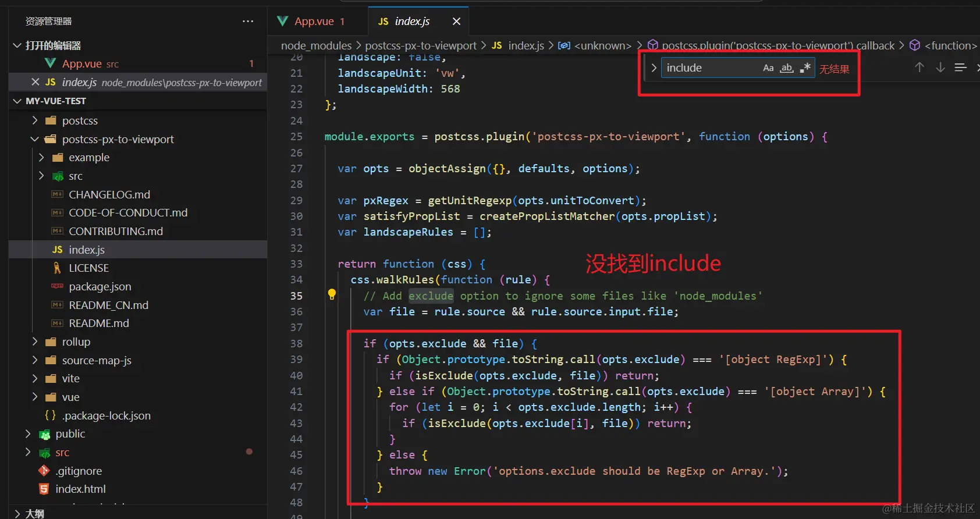Close index.js in open editors list
The height and width of the screenshot is (519, 980).
[35, 82]
